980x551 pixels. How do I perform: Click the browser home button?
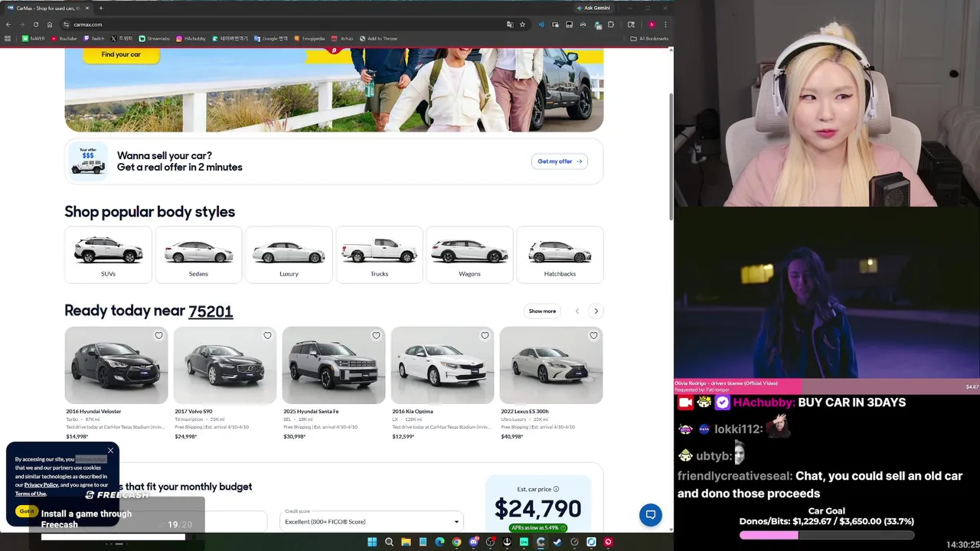49,24
